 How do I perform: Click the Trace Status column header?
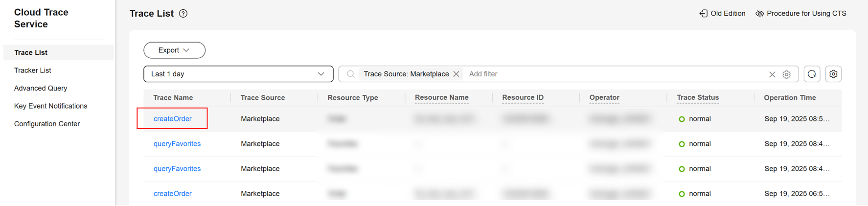[698, 98]
